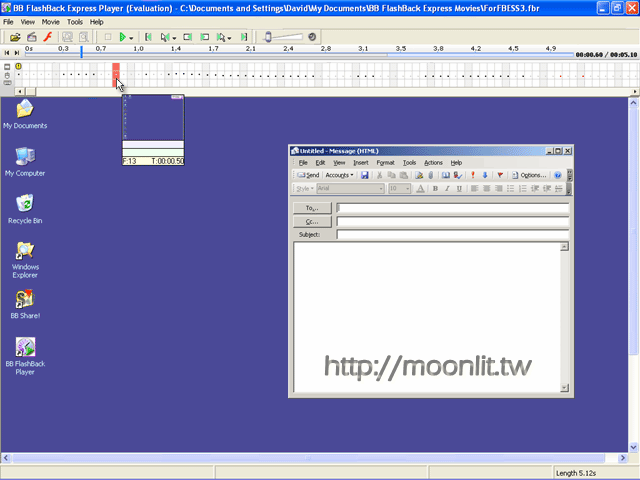The image size is (640, 480).
Task: Step to previous frame above the timeline
Action: (x=8, y=52)
